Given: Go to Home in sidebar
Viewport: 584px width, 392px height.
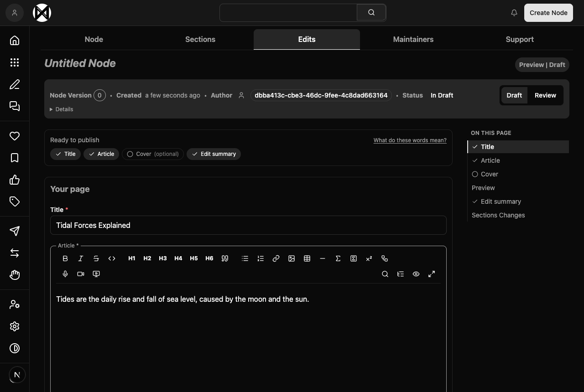Looking at the screenshot, I should coord(15,41).
